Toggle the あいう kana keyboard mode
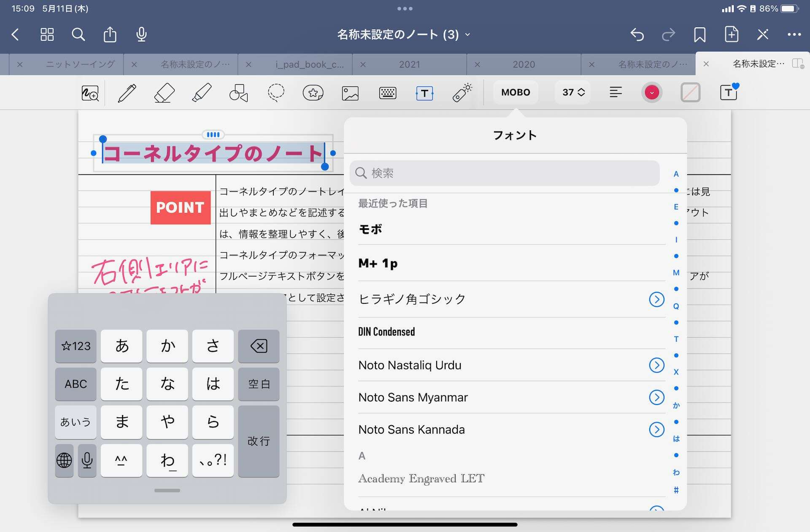This screenshot has width=810, height=532. (76, 422)
